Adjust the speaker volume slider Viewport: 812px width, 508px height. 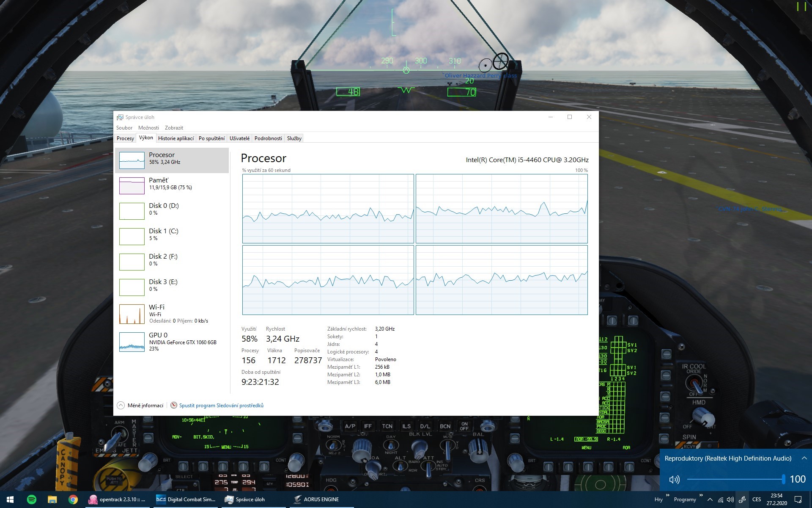(735, 479)
